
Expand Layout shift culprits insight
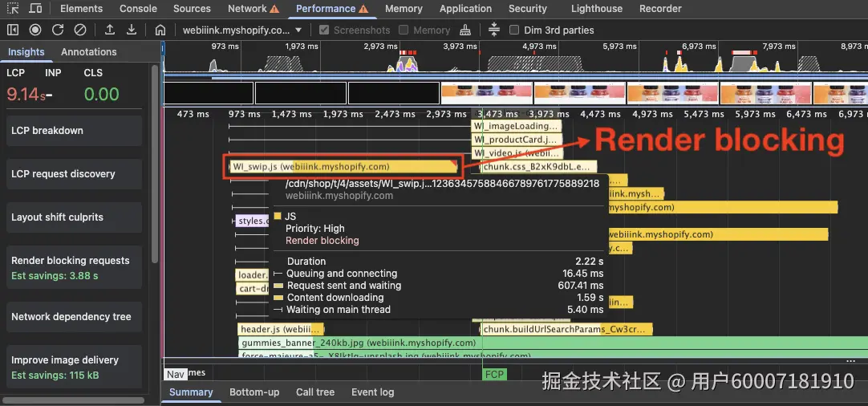[74, 217]
